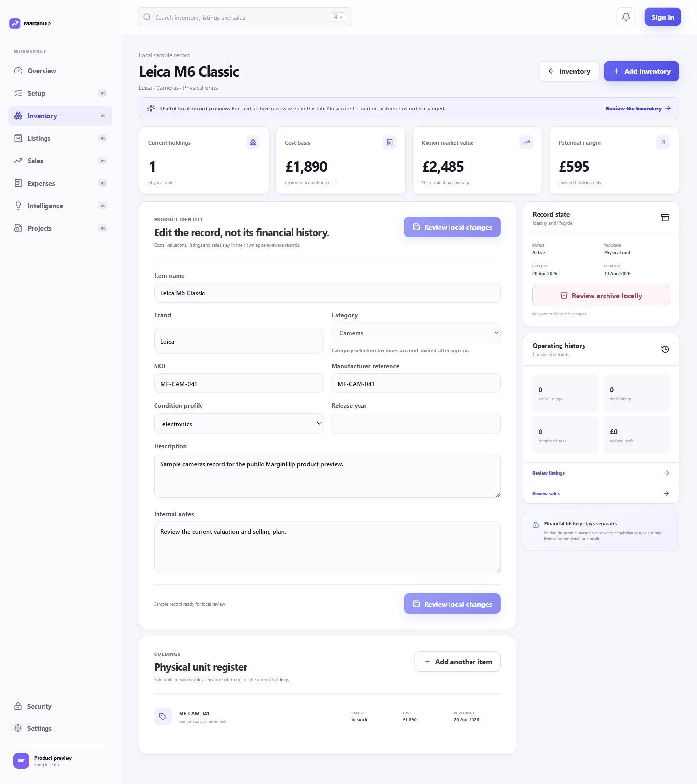Screen dimensions: 697x784
Task: Click the empty Release year field
Action: 416,424
